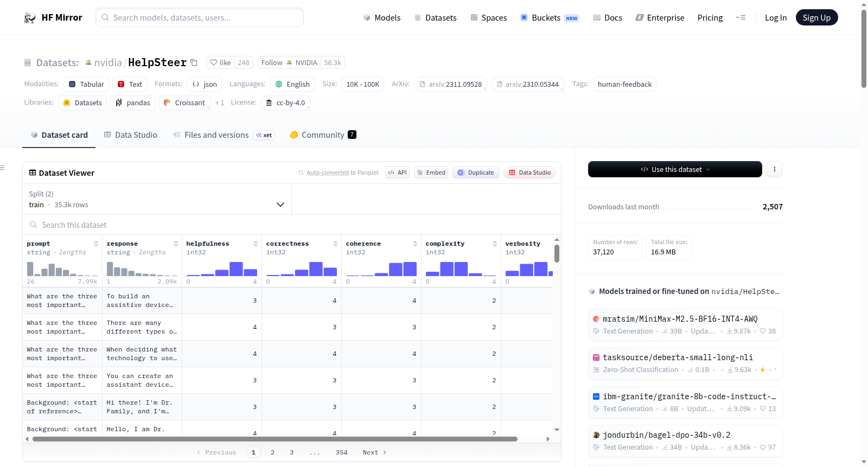This screenshot has height=467, width=868.
Task: Click the nvidia organization name in the title
Action: click(x=108, y=62)
